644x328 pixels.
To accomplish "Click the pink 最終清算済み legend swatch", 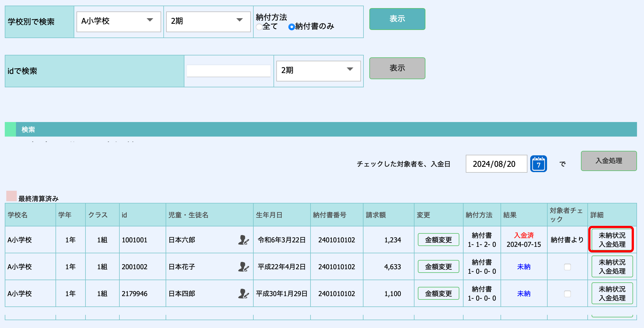I will 11,196.
